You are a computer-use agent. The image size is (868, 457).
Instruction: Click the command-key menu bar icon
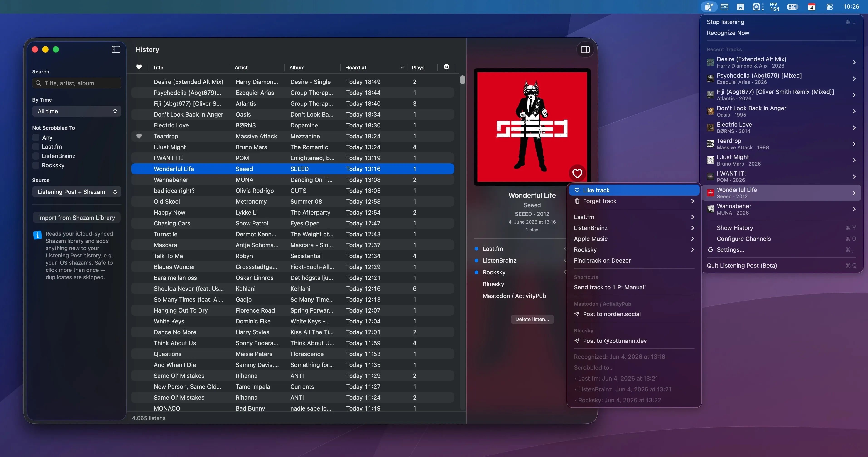point(740,6)
